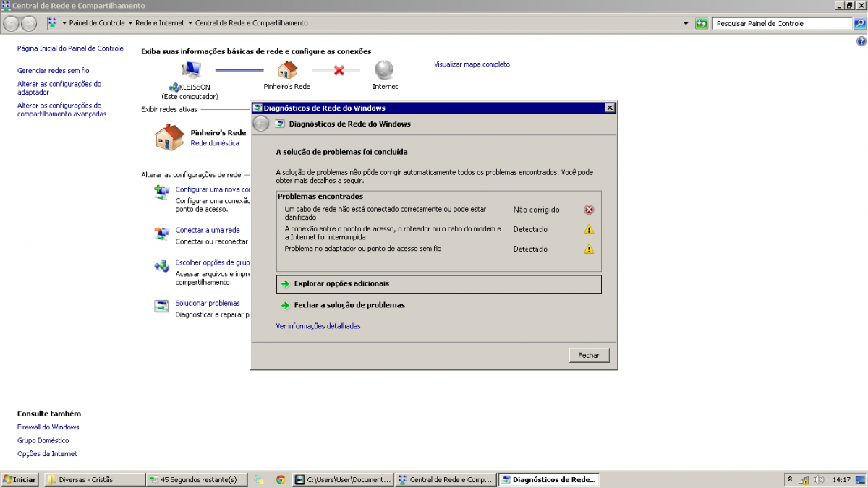Click the 'Configurar uma nova conexão' icon
The image size is (868, 488).
[x=161, y=192]
